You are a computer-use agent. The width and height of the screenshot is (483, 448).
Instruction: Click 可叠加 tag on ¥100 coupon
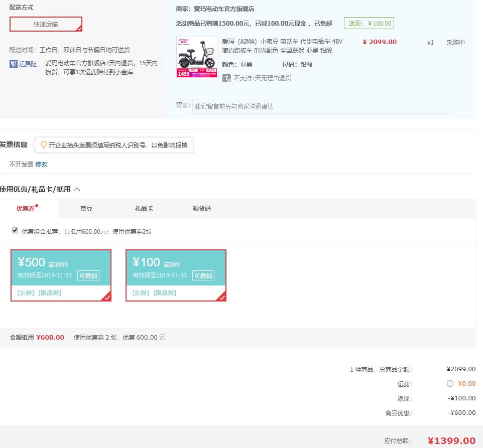(203, 276)
